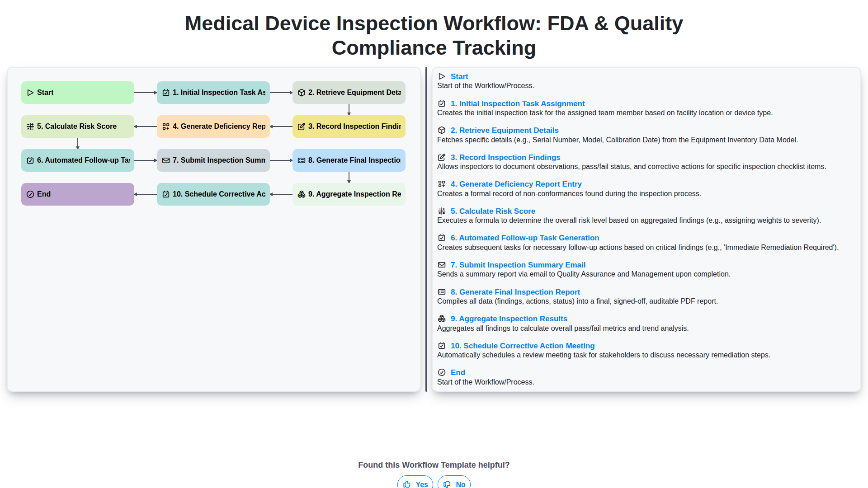Image resolution: width=868 pixels, height=488 pixels.
Task: Click the envelope icon next to Submit Inspection Summary Email
Action: pos(442,265)
